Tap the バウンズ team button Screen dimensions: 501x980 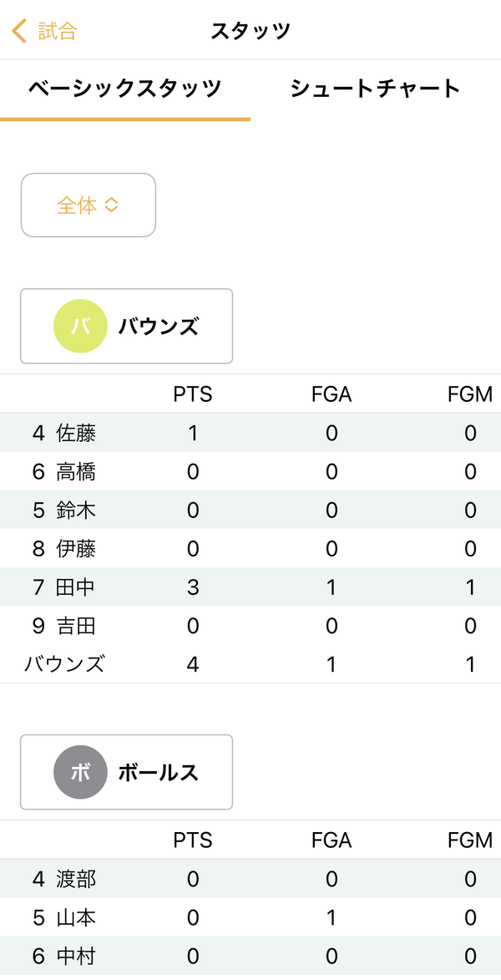pyautogui.click(x=126, y=327)
